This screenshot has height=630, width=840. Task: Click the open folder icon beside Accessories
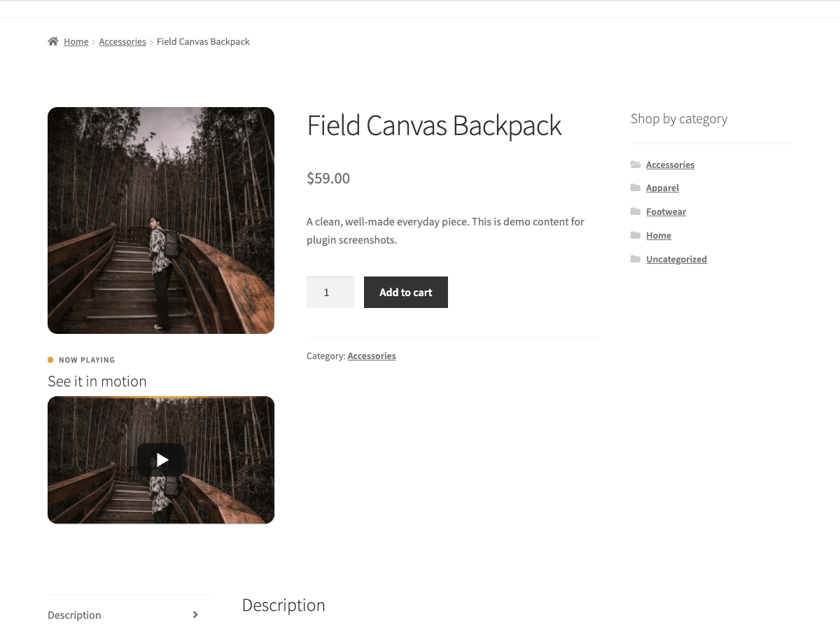(x=636, y=164)
